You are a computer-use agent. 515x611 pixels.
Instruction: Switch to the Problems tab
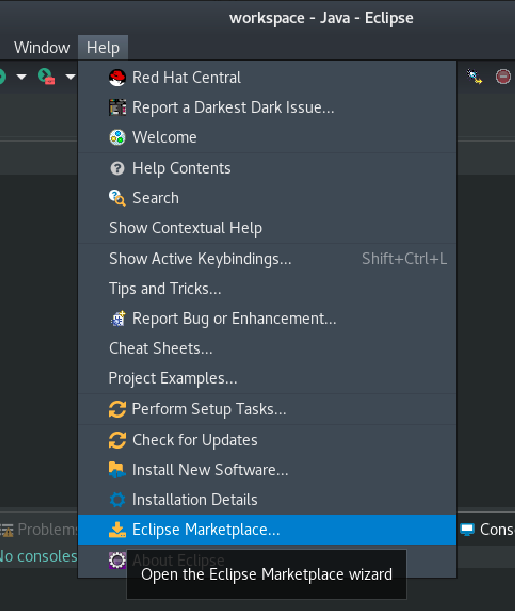39,529
